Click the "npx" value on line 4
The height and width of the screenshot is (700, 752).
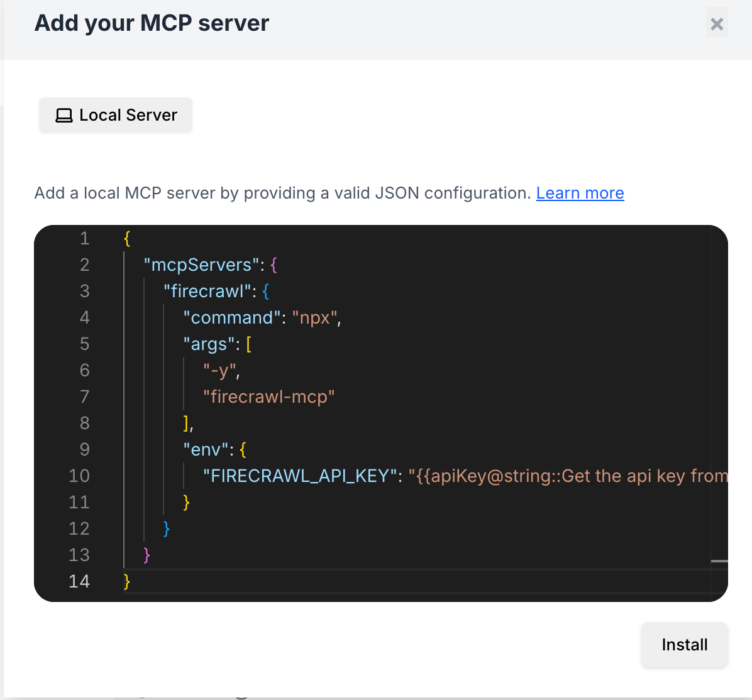[314, 317]
